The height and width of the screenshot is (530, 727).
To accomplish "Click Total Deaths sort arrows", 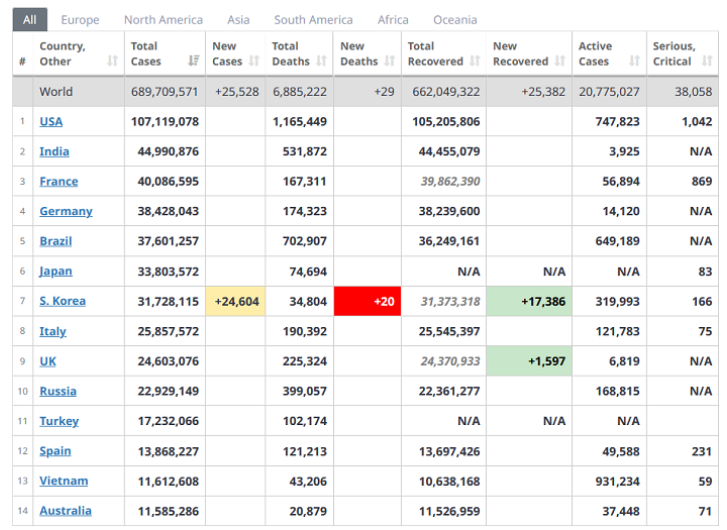I will pyautogui.click(x=322, y=61).
